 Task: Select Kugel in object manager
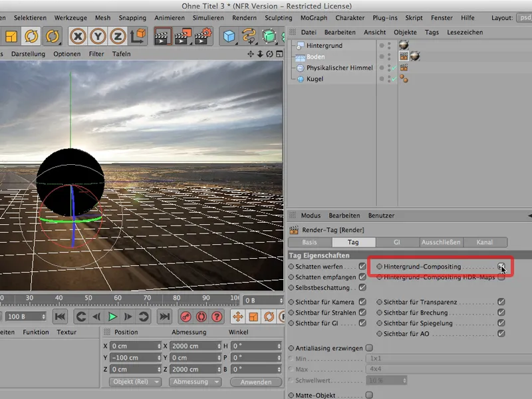pos(315,78)
